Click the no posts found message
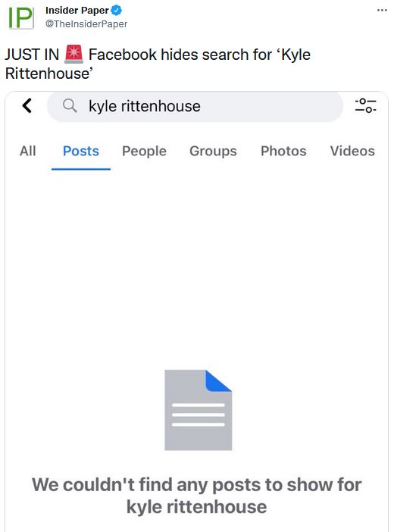Viewport: 394px width, 532px height. pyautogui.click(x=196, y=496)
